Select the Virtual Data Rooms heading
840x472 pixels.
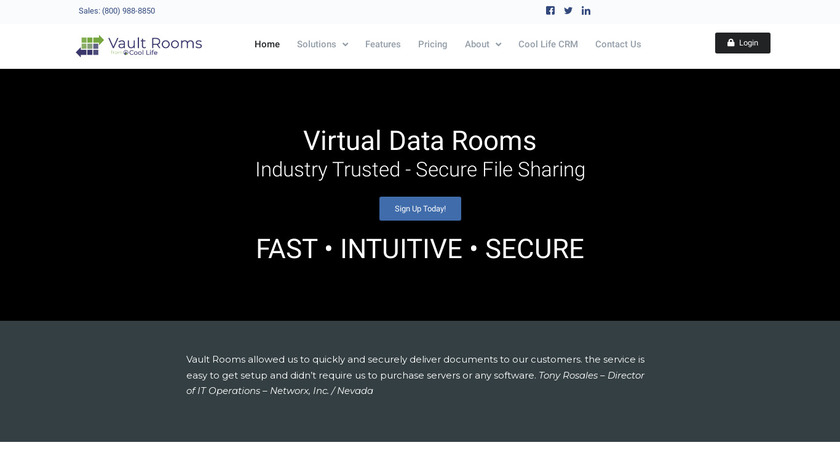(420, 141)
